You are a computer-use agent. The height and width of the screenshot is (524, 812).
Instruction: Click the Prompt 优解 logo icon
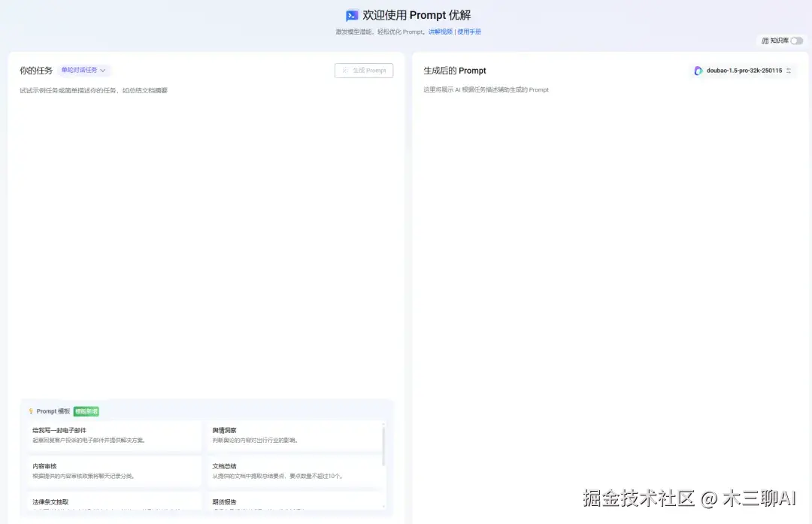click(x=352, y=16)
